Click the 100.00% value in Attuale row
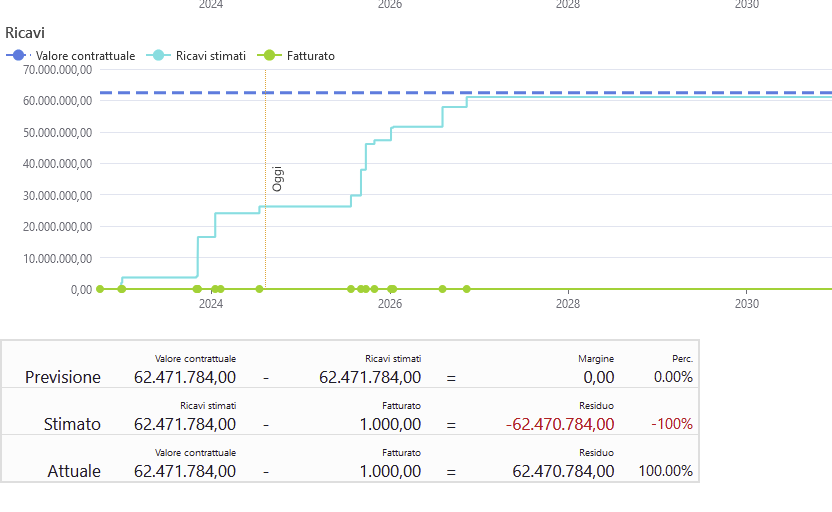832x512 pixels. (666, 471)
